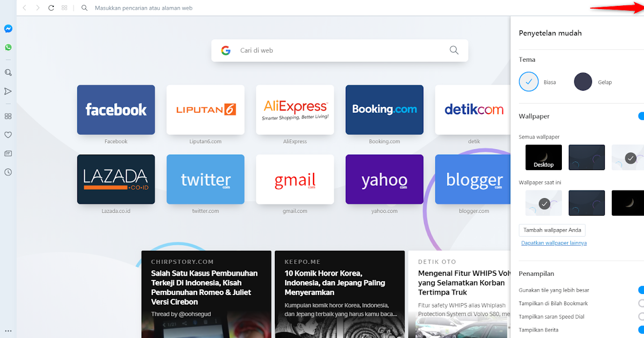
Task: Select the checked wallpaper under Semua wallpaper
Action: point(630,157)
